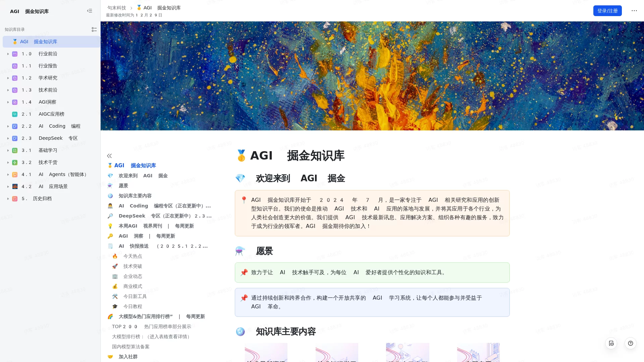The width and height of the screenshot is (644, 362).
Task: Click the compass icon next to 1.4 AGI洞察
Action: [15, 102]
